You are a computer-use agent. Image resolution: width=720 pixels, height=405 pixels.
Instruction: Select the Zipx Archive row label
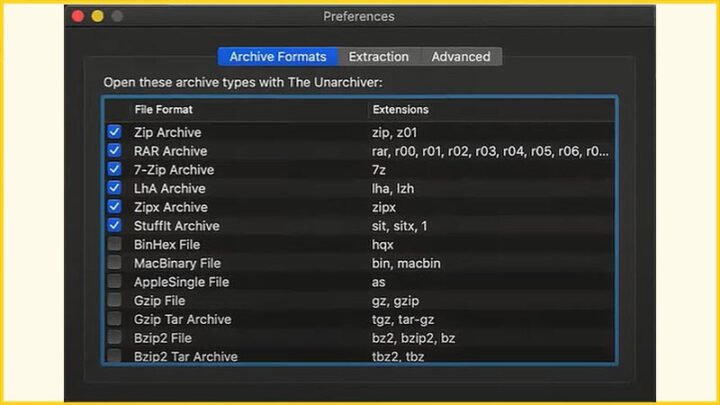171,207
